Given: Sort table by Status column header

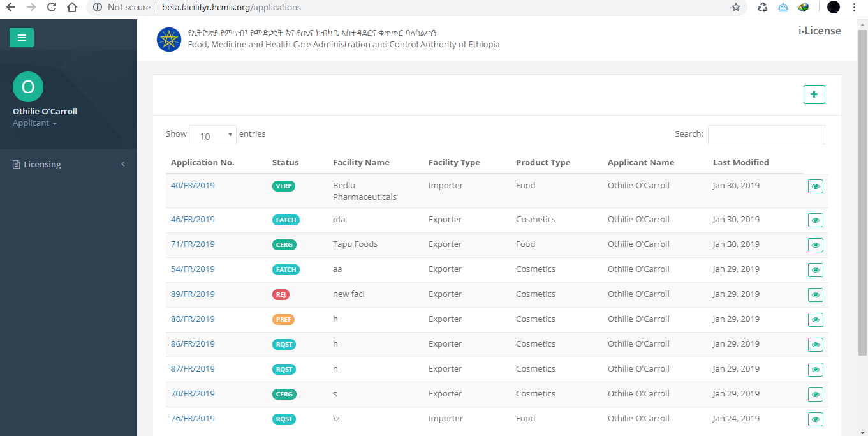Looking at the screenshot, I should (x=285, y=163).
